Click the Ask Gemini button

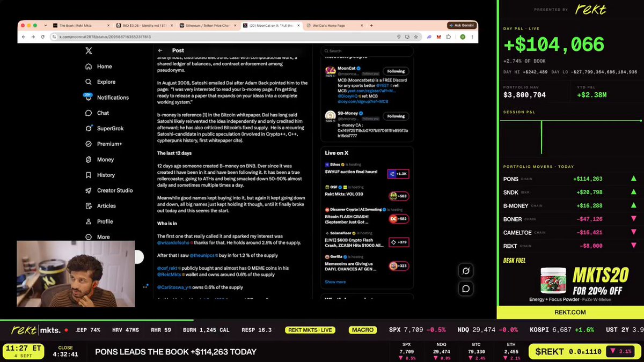coord(461,25)
